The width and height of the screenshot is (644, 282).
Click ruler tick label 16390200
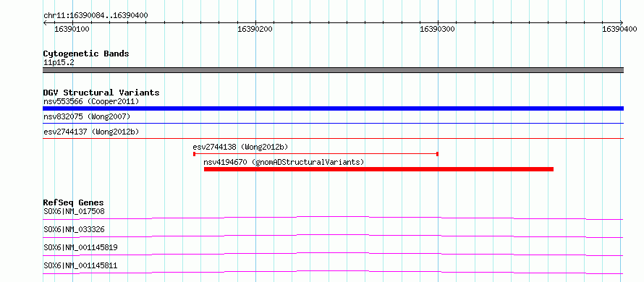coord(255,29)
